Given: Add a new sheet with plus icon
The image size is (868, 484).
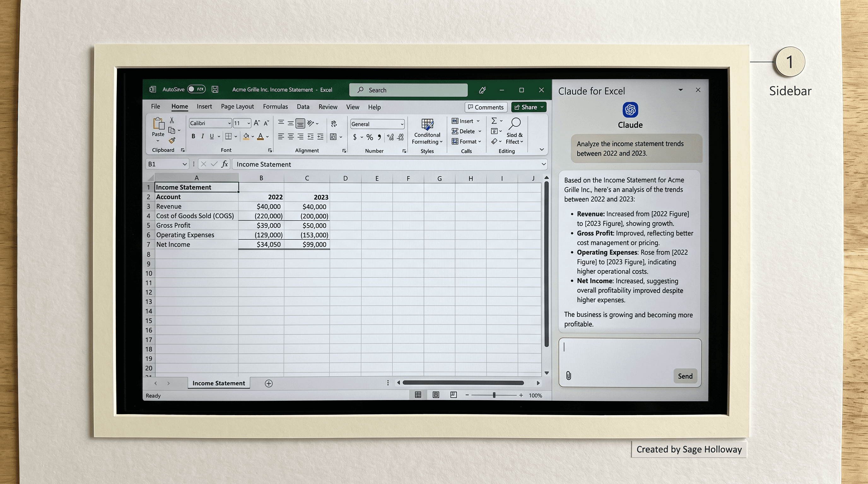Looking at the screenshot, I should (x=268, y=383).
